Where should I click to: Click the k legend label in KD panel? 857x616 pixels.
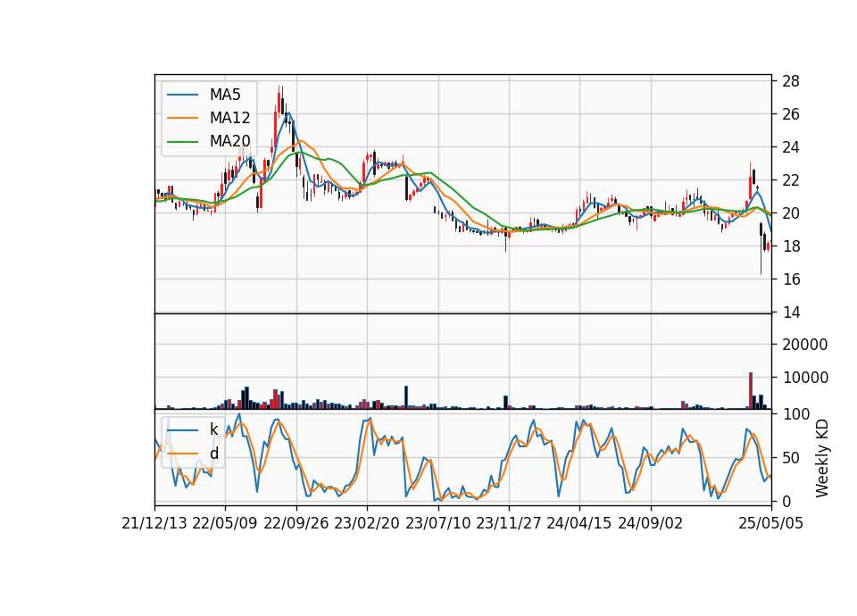click(x=213, y=429)
